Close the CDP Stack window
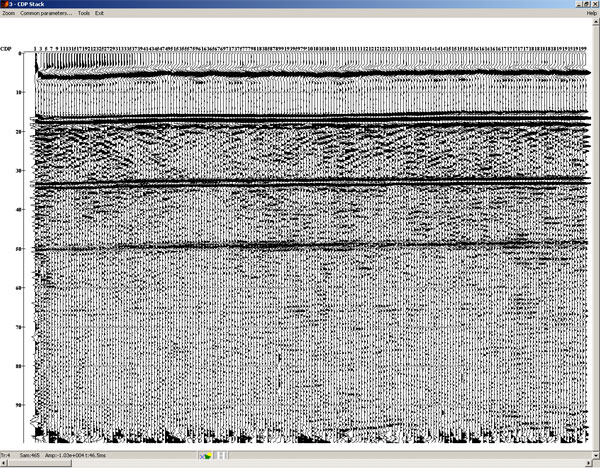This screenshot has height=468, width=600. [x=595, y=4]
